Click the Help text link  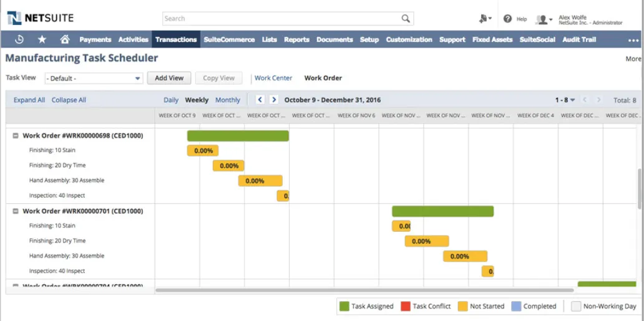tap(522, 19)
